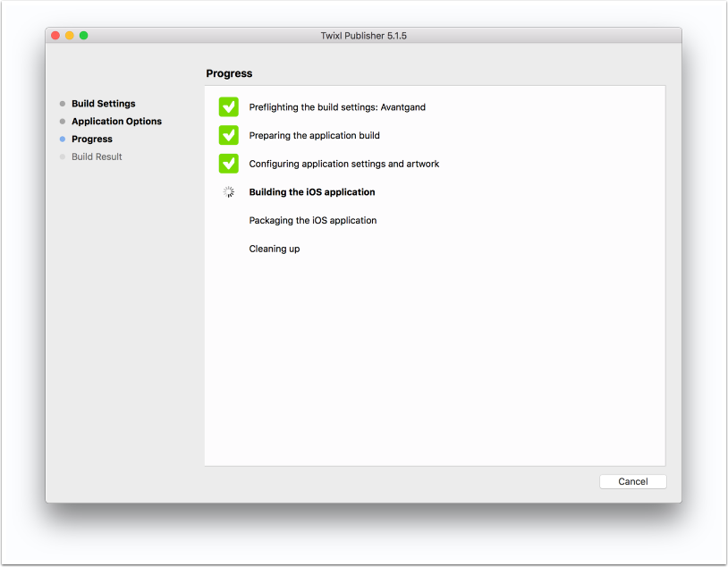Select Build Settings step in sidebar
Image resolution: width=728 pixels, height=567 pixels.
[x=103, y=104]
